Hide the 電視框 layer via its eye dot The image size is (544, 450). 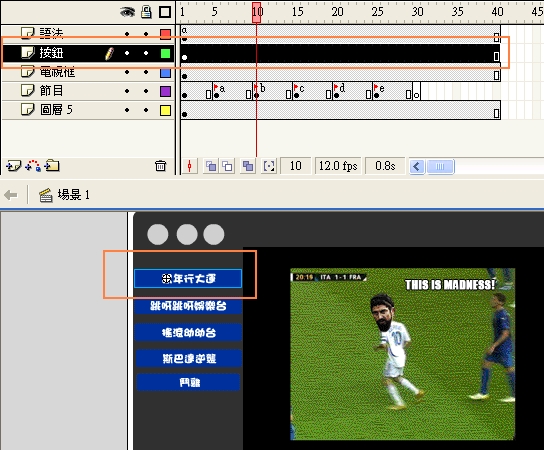127,72
